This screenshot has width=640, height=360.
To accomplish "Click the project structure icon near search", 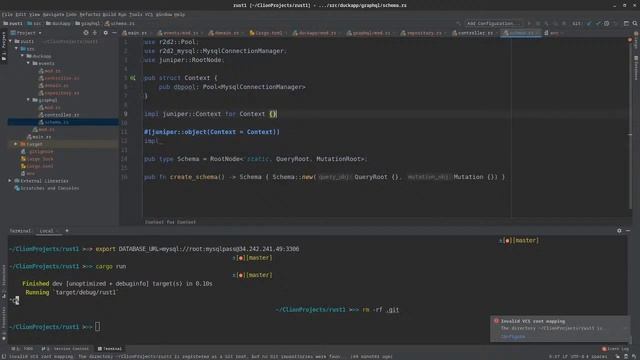I will click(x=626, y=24).
